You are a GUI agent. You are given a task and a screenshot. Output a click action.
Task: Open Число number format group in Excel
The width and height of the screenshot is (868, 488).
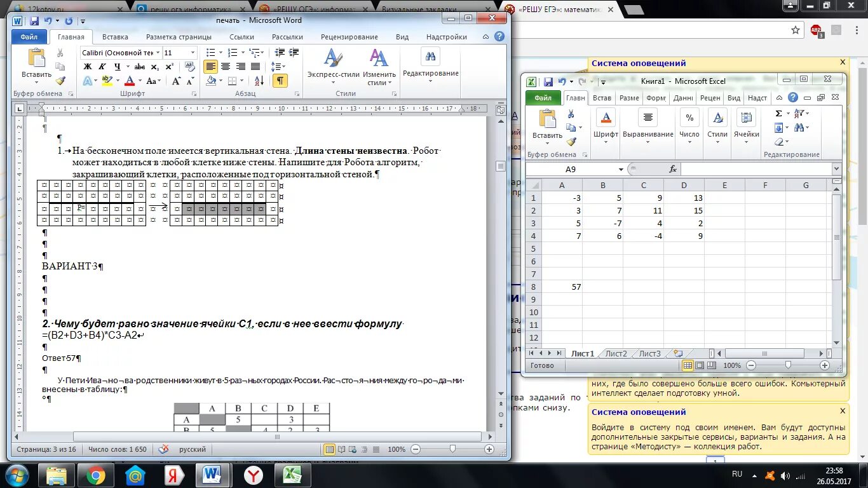tap(689, 125)
